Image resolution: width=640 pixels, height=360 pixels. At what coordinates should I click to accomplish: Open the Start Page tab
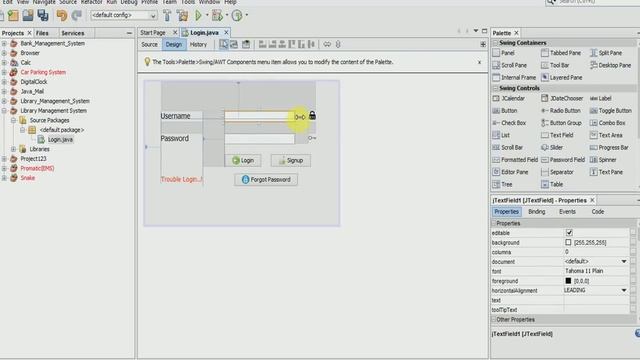coord(153,33)
